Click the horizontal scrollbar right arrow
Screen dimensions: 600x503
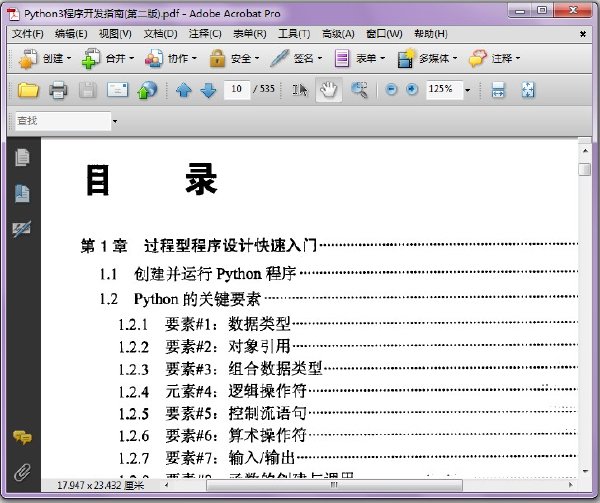coord(571,485)
